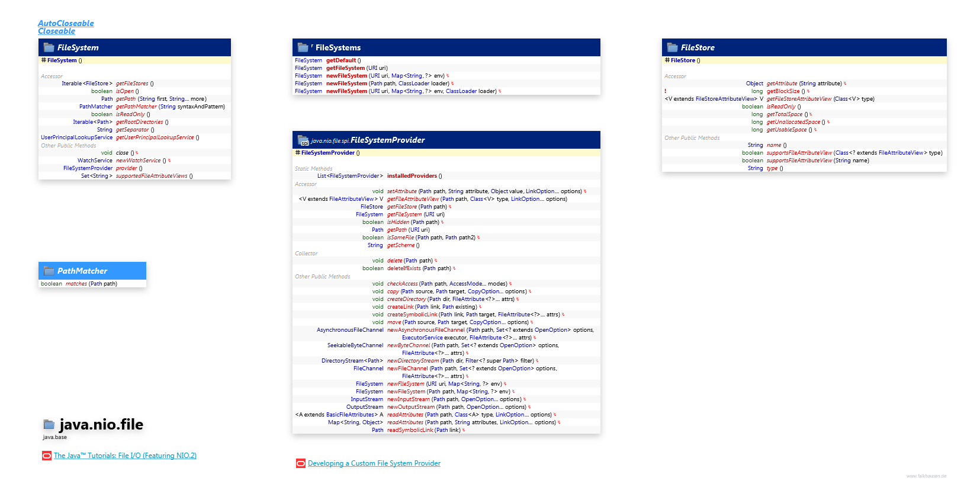Click the getTotalSpace method
Screen dimensions: 980x503
point(785,114)
